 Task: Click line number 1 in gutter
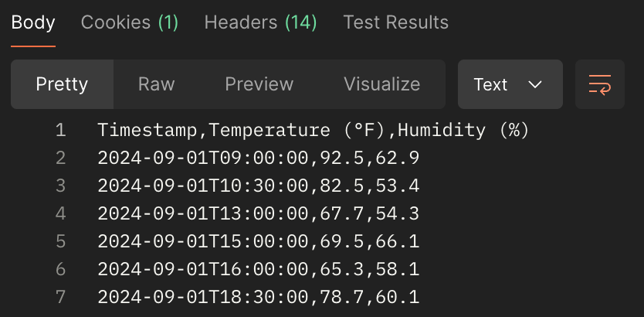tap(60, 130)
